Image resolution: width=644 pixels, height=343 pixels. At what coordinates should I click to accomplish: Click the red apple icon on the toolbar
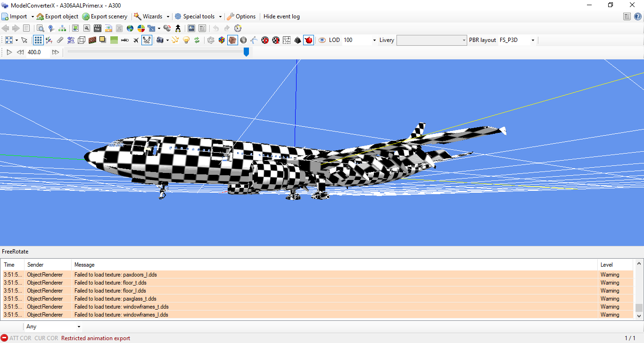[308, 40]
